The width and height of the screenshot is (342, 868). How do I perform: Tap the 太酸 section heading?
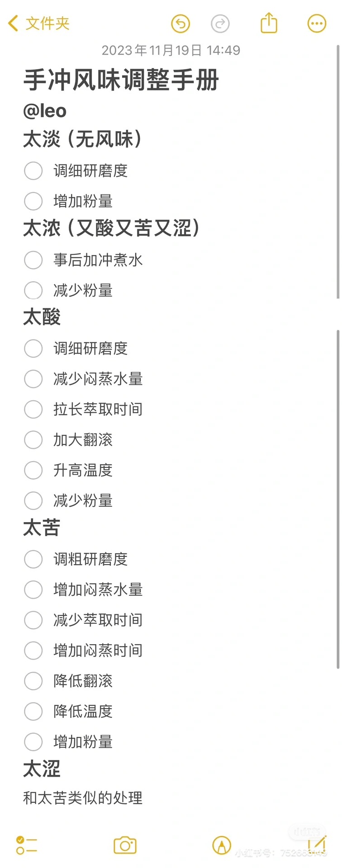(x=42, y=317)
